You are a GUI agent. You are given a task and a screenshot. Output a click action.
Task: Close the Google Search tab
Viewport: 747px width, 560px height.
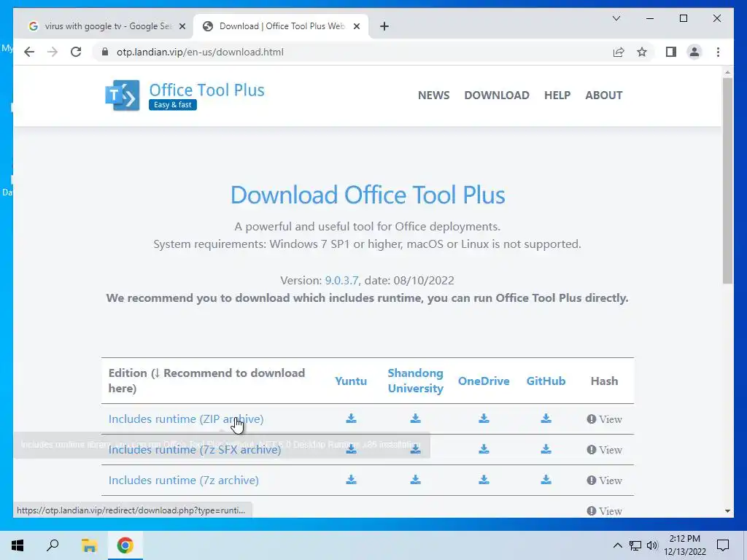pos(182,26)
